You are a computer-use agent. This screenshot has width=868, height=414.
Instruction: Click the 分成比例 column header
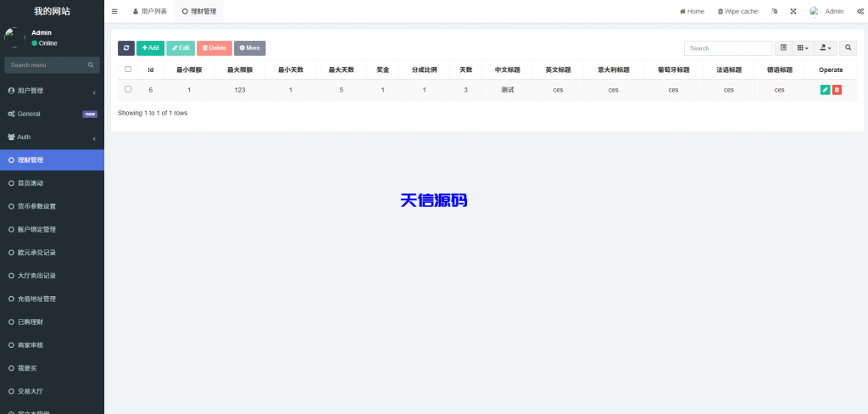tap(424, 70)
